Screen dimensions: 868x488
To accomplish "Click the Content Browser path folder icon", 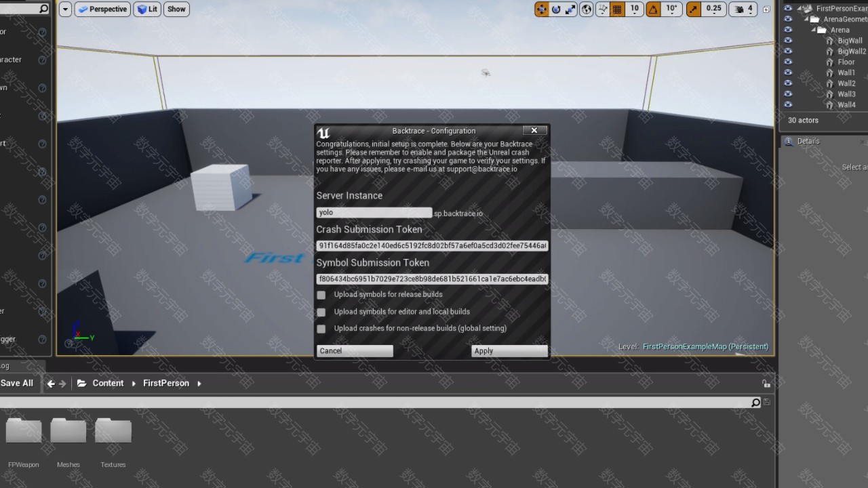I will tap(82, 384).
